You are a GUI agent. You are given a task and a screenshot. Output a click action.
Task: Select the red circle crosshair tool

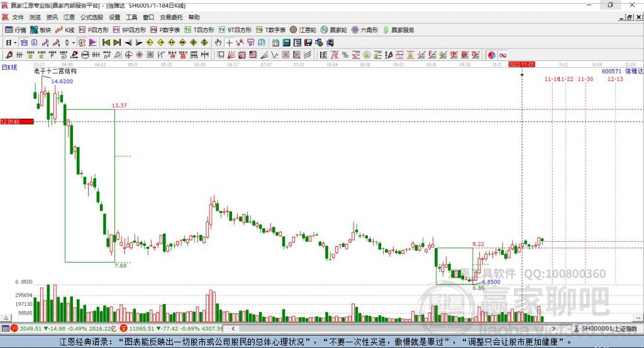pyautogui.click(x=128, y=55)
